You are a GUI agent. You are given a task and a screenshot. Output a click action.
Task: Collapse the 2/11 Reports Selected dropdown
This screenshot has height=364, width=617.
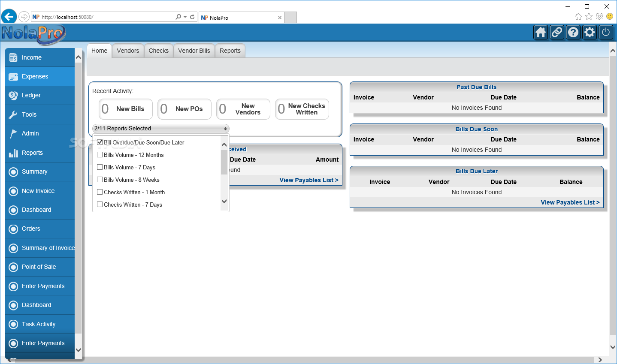click(161, 129)
